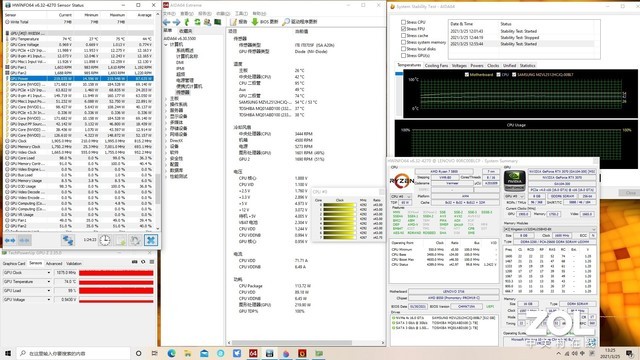Image resolution: width=640 pixels, height=360 pixels.
Task: Expand all sensors in HWiNFO toolbar
Action: coord(10,240)
